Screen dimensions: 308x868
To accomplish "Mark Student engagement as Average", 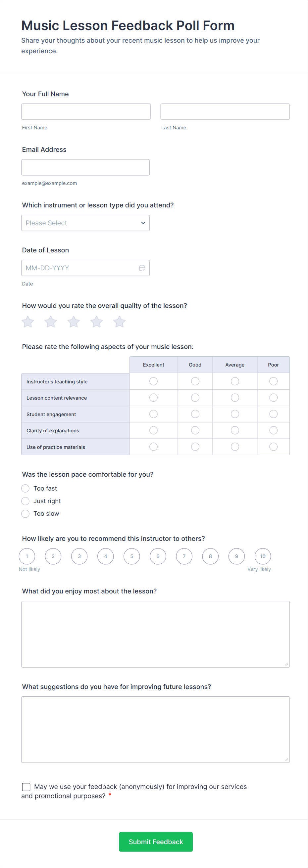I will pyautogui.click(x=234, y=414).
